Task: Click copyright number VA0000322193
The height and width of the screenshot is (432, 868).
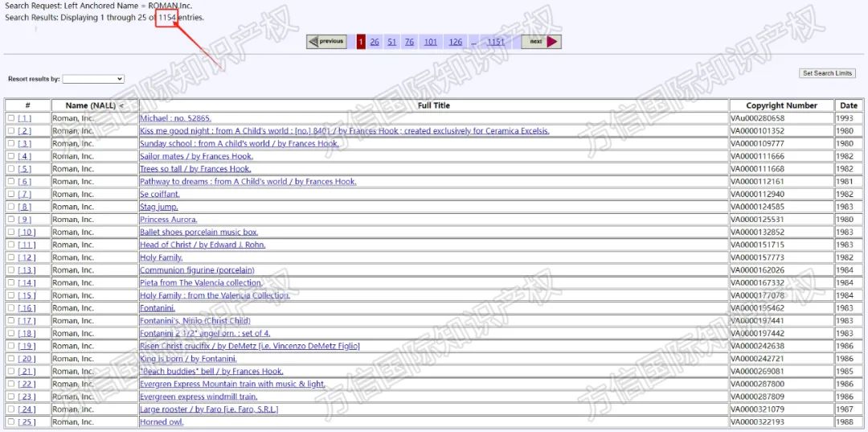Action: 758,422
